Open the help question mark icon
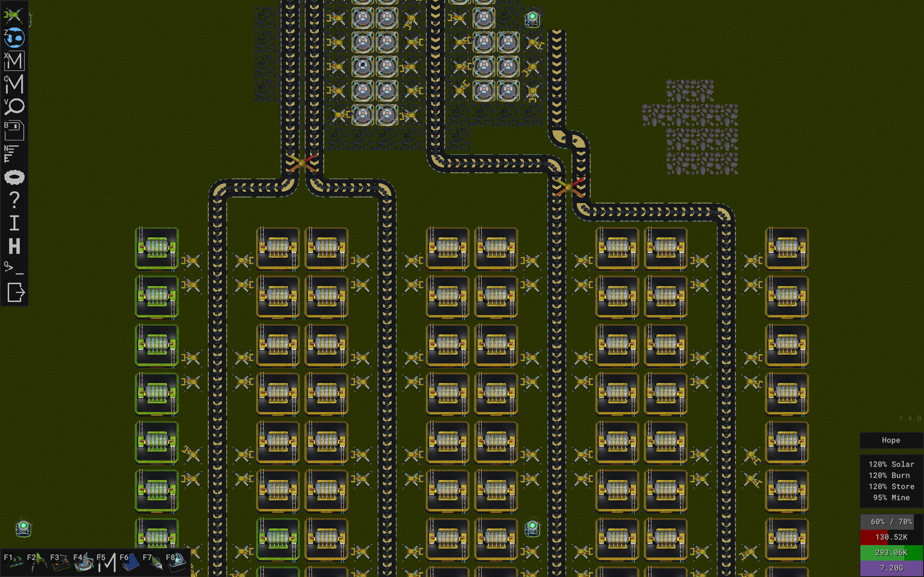Screen dimensions: 924x577 click(x=14, y=200)
